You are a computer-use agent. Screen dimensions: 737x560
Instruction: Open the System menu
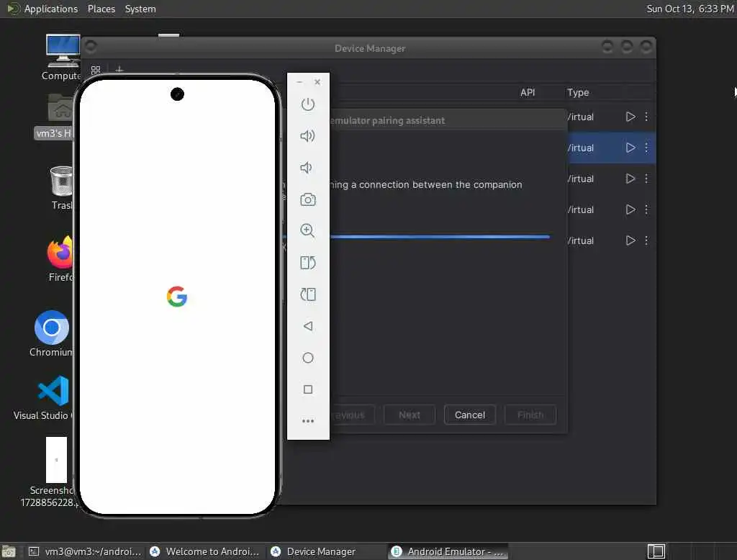click(x=140, y=9)
